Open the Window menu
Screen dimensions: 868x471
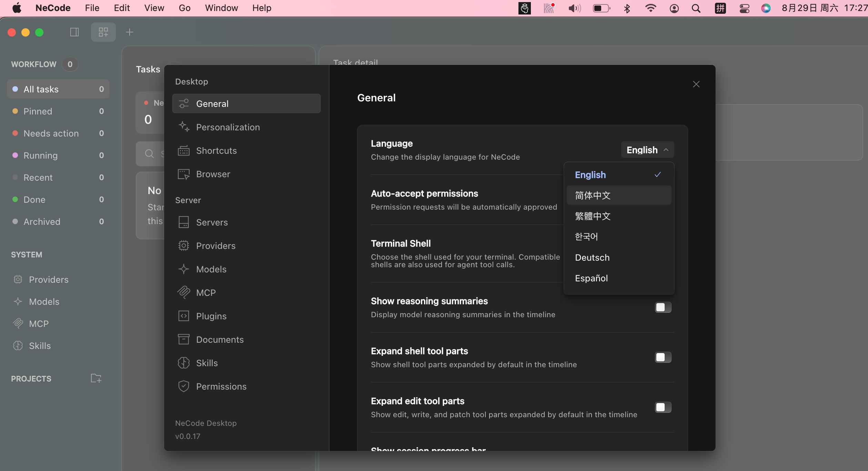point(221,8)
